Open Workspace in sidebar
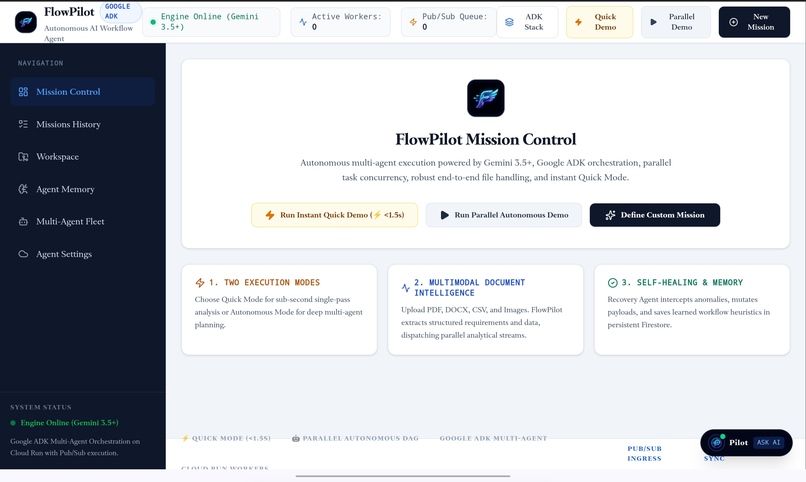 click(82, 156)
